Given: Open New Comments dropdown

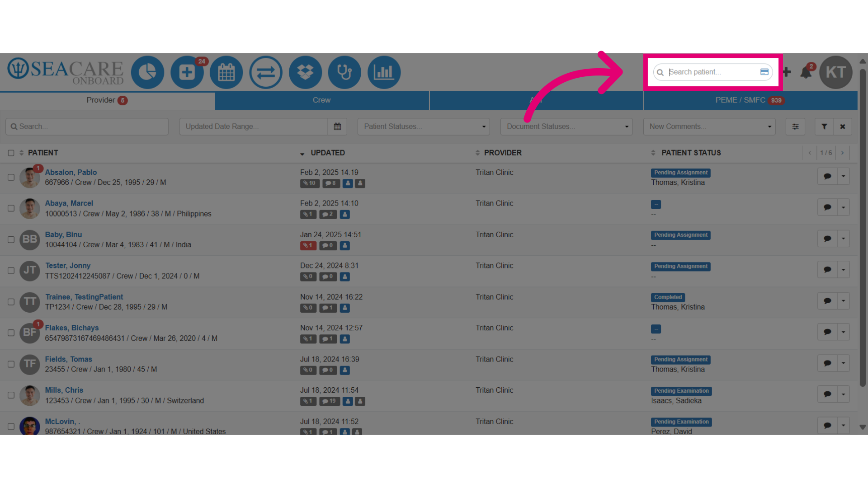Looking at the screenshot, I should tap(709, 127).
